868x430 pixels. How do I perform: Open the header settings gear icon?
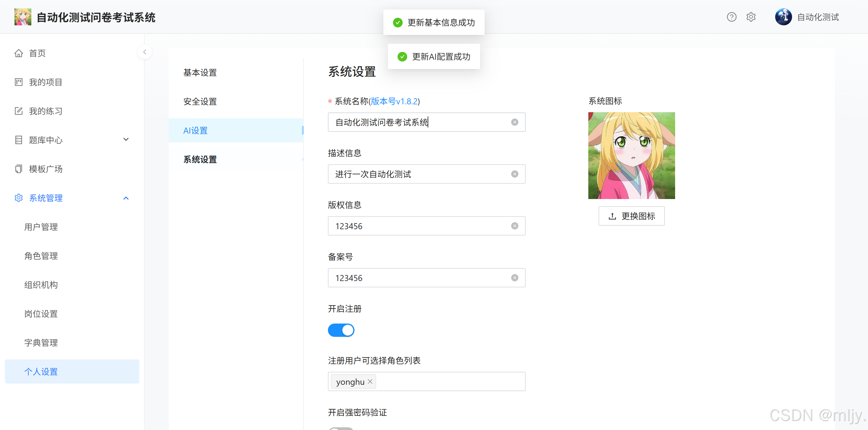(x=751, y=17)
